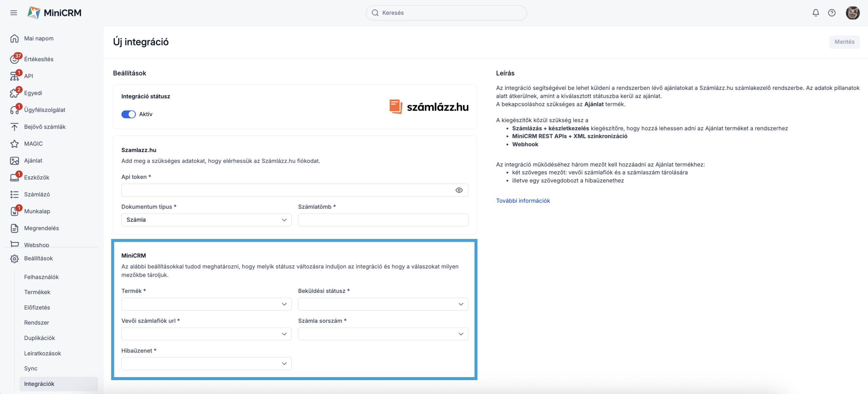Open the user avatar profile picture

point(852,13)
